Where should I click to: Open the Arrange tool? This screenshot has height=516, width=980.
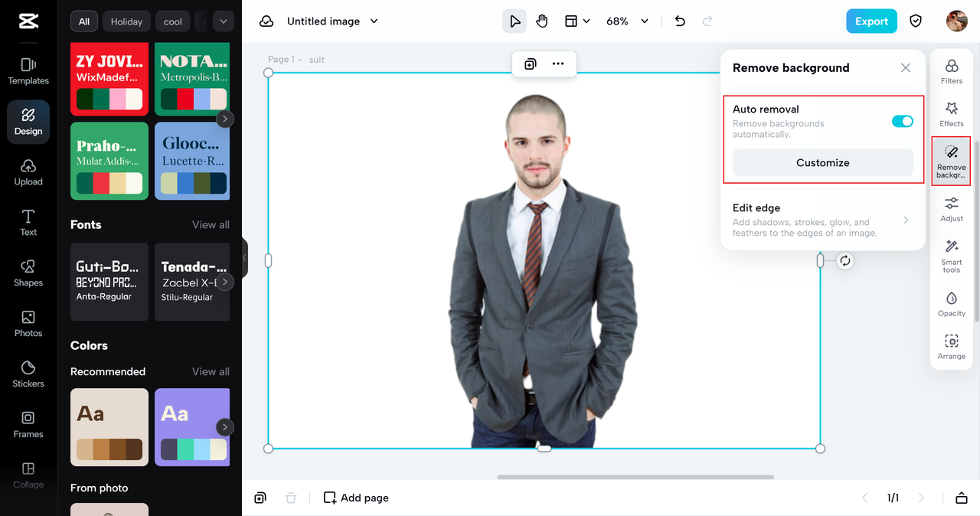pyautogui.click(x=952, y=347)
